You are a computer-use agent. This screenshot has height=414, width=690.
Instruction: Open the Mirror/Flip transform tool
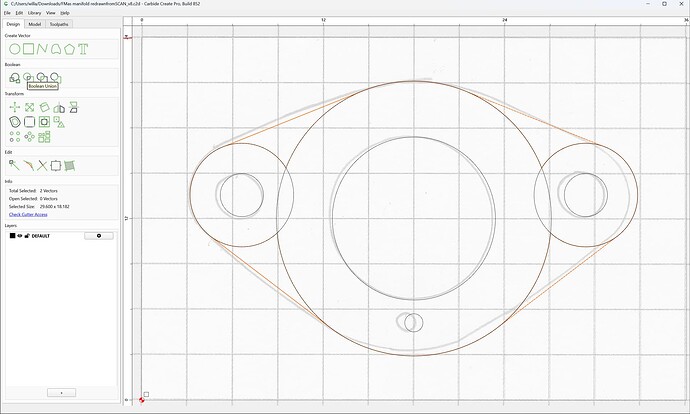59,107
